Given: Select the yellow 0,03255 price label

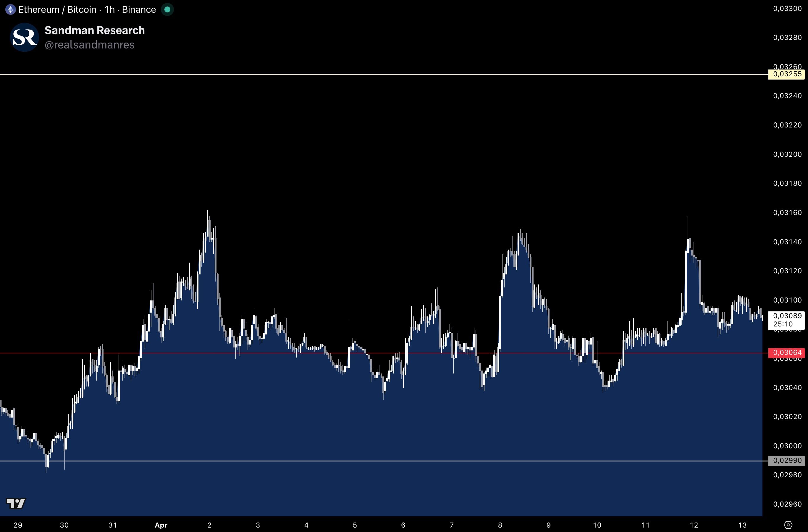Looking at the screenshot, I should [x=787, y=74].
